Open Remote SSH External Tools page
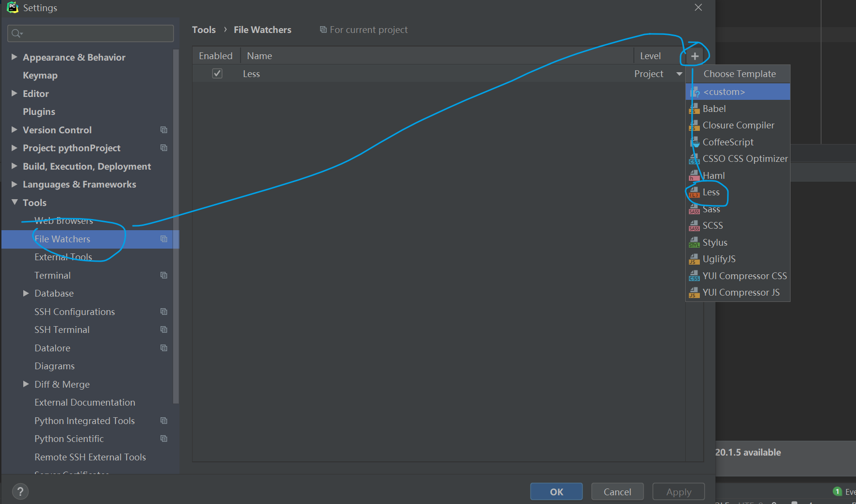Screen dimensions: 856x504 tap(90, 457)
